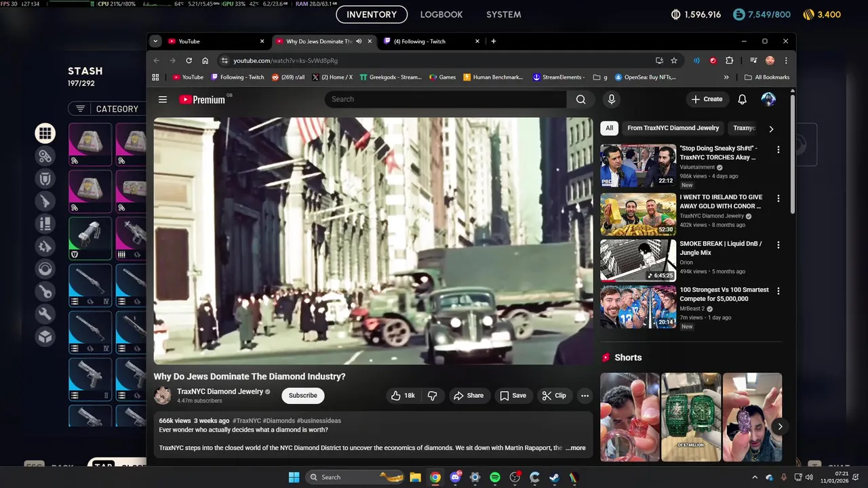Screen dimensions: 868x488
Task: Select the wrench stash filter icon
Action: (45, 314)
